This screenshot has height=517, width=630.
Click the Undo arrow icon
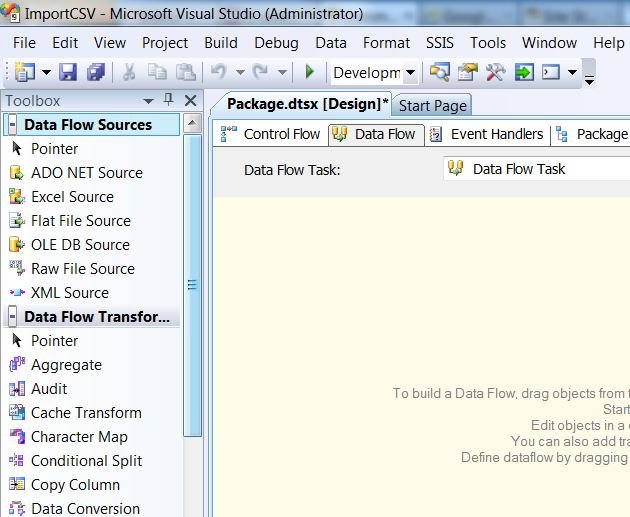tap(219, 72)
